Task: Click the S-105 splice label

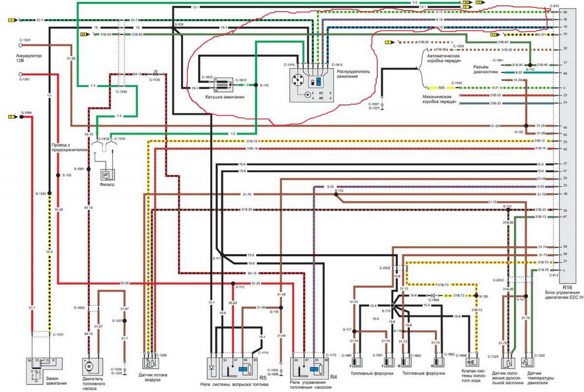Action: tap(67, 175)
